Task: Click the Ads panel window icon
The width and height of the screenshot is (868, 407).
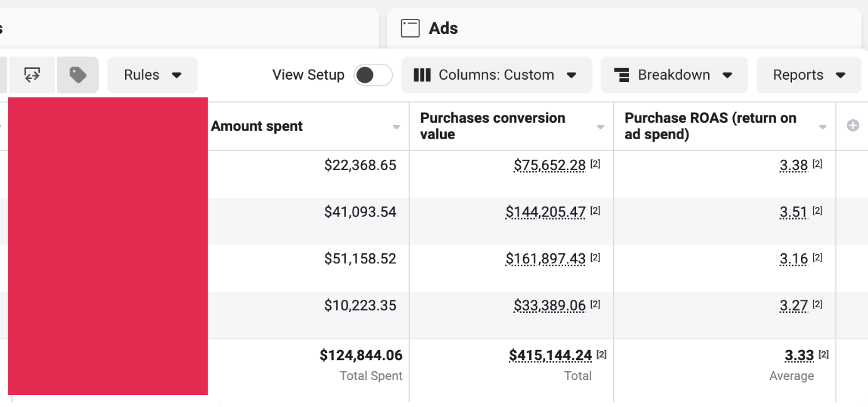Action: click(x=410, y=28)
